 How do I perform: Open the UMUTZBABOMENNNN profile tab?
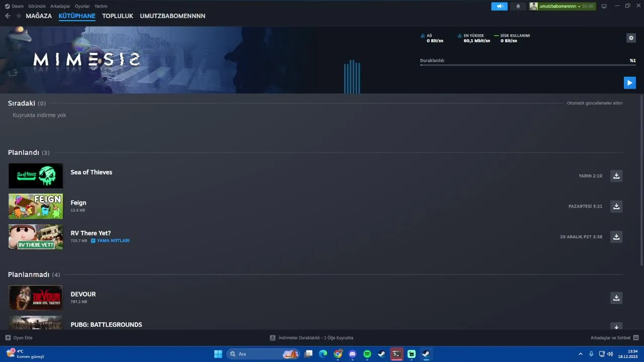tap(173, 16)
